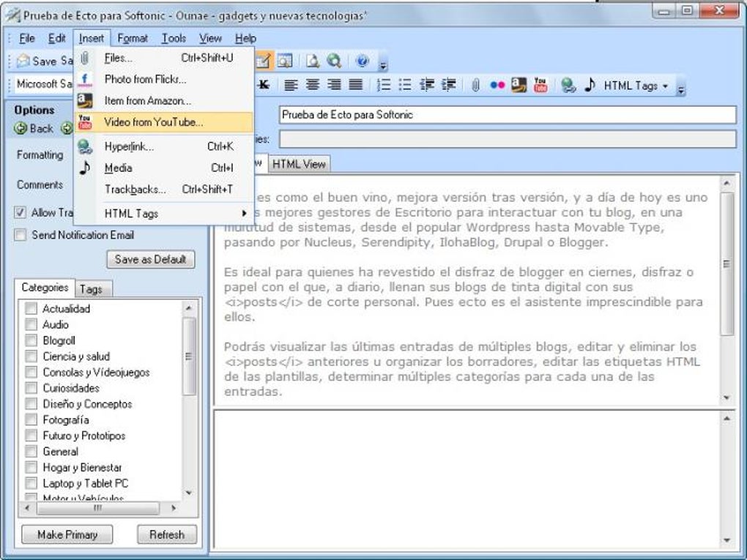Open help with the blue question mark icon
Viewport: 747px width, 560px height.
tap(363, 61)
